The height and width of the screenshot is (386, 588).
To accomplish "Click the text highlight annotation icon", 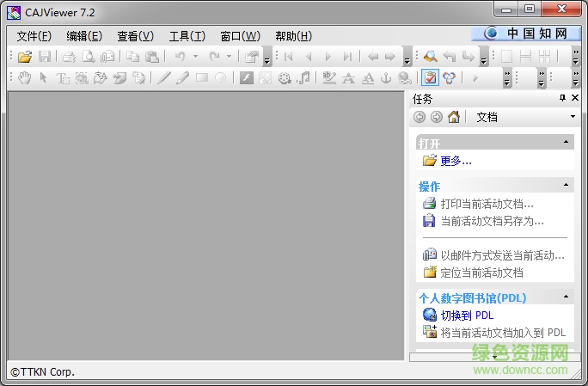I will [329, 78].
